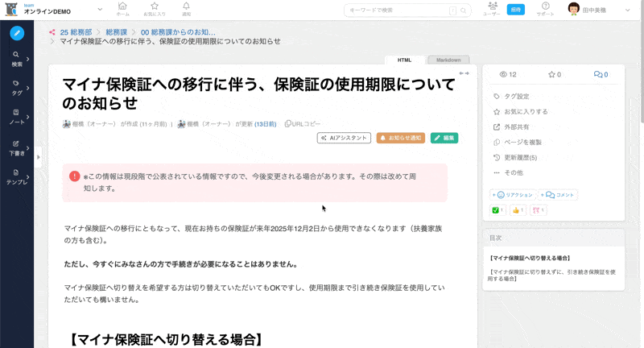Select the HTML tab
Screen dimensions: 644x348
point(405,60)
